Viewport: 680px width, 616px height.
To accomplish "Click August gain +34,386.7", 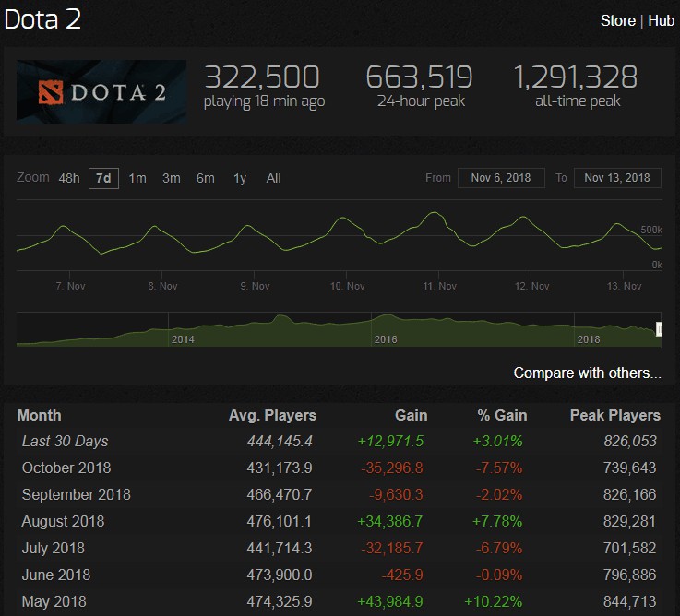I will [x=390, y=521].
